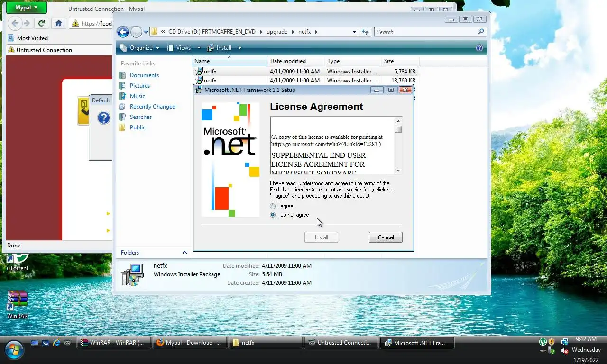
Task: Click Show Desktop quick launch icon
Action: (x=35, y=343)
